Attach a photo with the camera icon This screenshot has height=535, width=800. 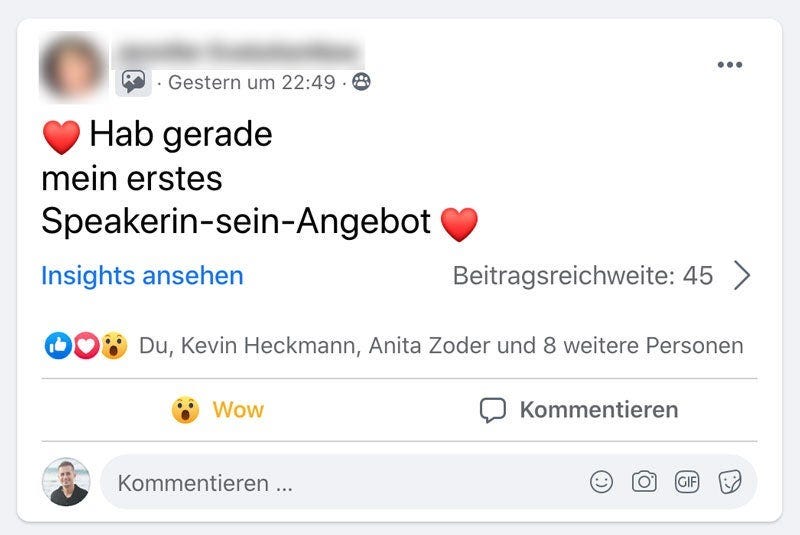click(x=644, y=482)
